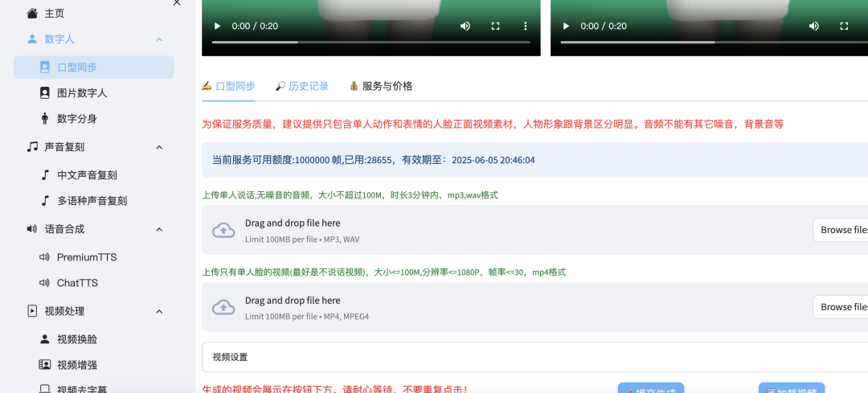The height and width of the screenshot is (393, 868).
Task: Play the right video
Action: (566, 26)
